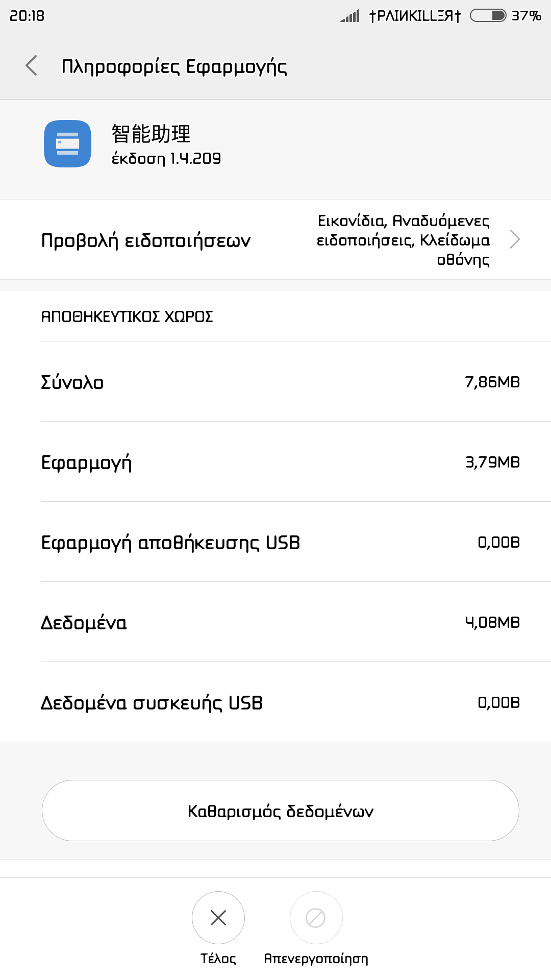Tap the Απενεργοποίηση disable icon
Screen dimensions: 551x980
point(316,918)
